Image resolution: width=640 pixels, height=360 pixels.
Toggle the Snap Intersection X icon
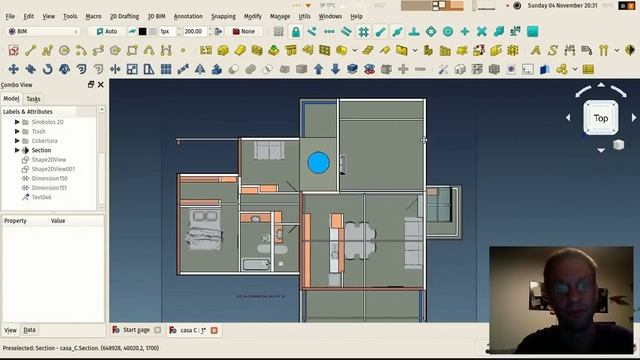tap(482, 31)
